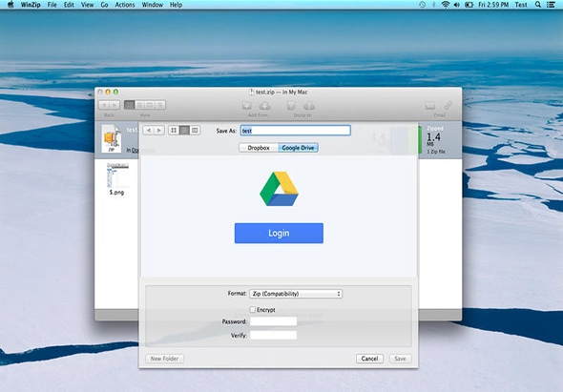Click Add from folder icon
563x392 pixels.
click(247, 105)
